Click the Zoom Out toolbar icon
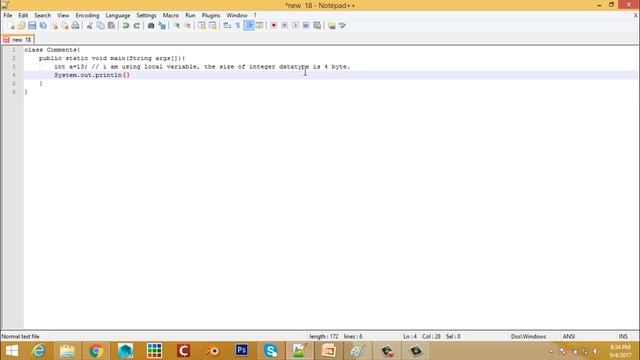This screenshot has height=360, width=640. click(187, 26)
